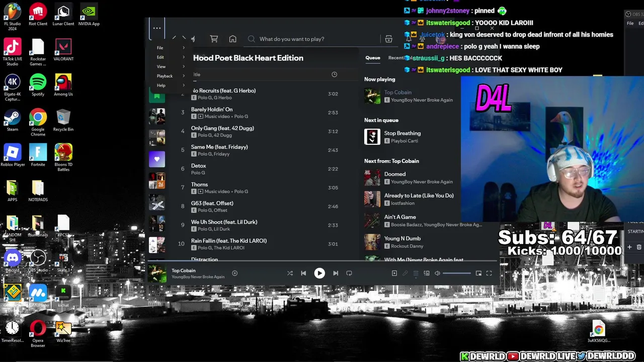Expand the Edit submenu in Spotify menu
This screenshot has width=644, height=362.
point(171,57)
